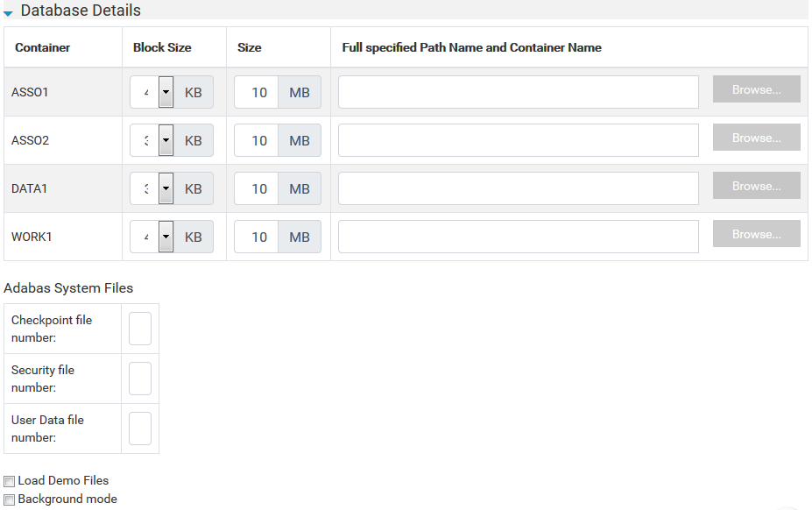812x510 pixels.
Task: Open ASSO1 block size dropdown
Action: pos(166,92)
